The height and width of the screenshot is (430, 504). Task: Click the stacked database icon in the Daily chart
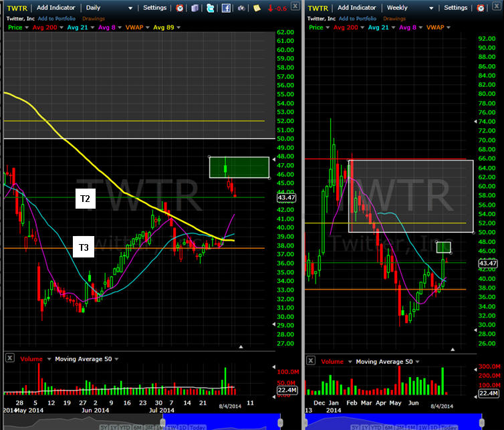pyautogui.click(x=195, y=8)
